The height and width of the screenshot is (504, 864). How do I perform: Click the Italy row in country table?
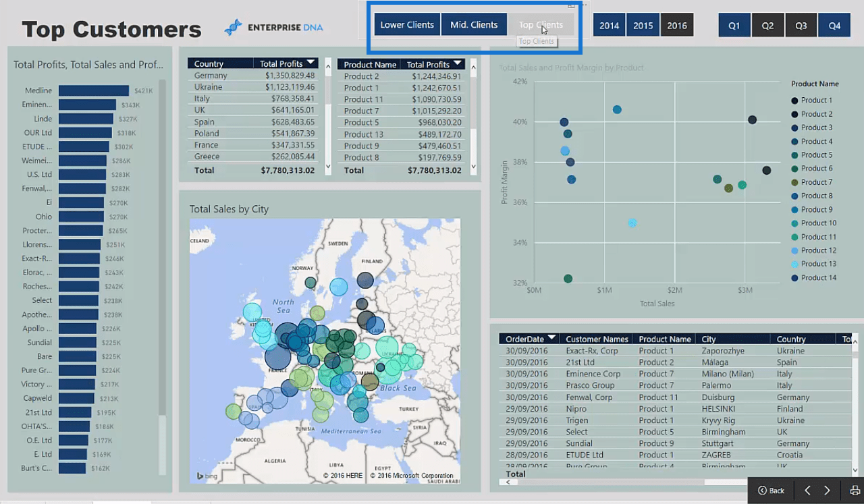tap(255, 99)
